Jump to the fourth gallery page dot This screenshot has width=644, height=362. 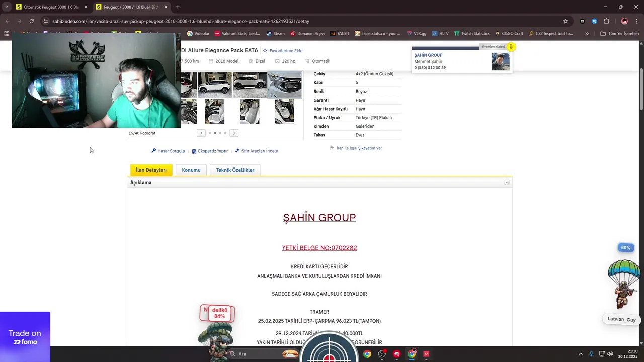pyautogui.click(x=225, y=133)
